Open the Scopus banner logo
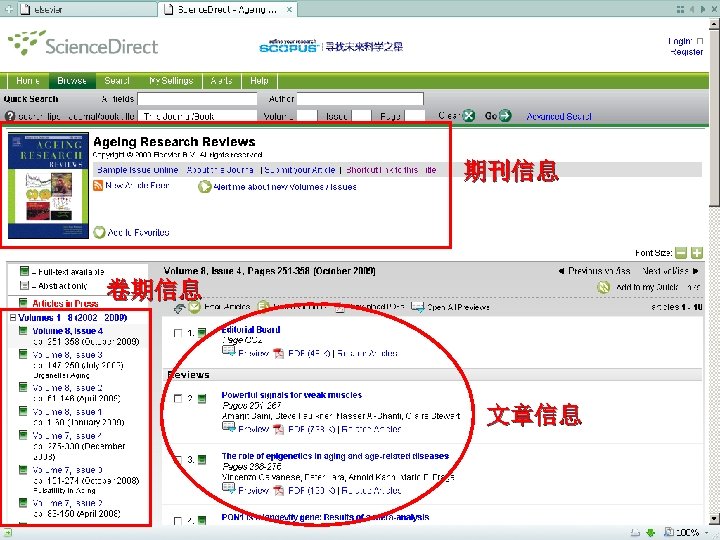This screenshot has width=720, height=540. point(288,46)
